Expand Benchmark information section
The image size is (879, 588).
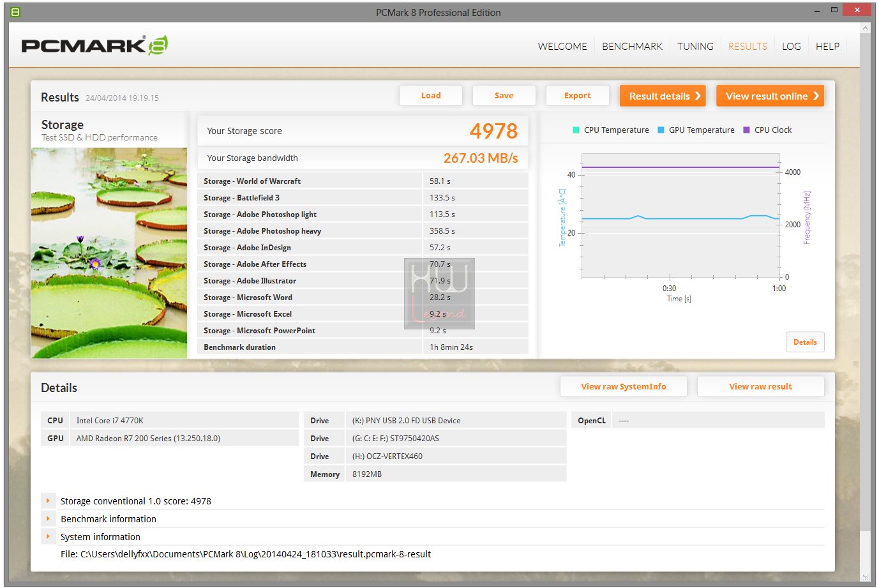[x=49, y=519]
